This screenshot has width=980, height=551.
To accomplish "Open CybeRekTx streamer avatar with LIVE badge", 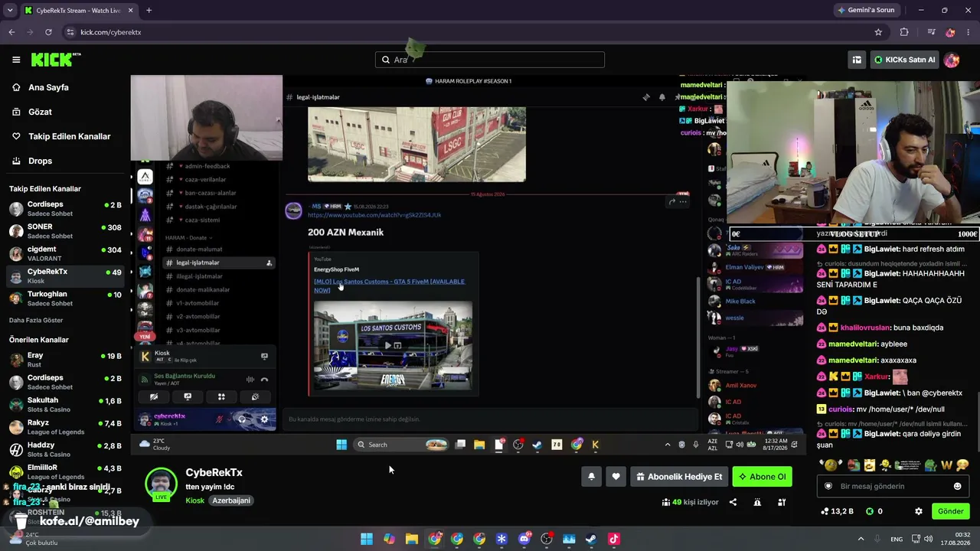I will (x=161, y=484).
